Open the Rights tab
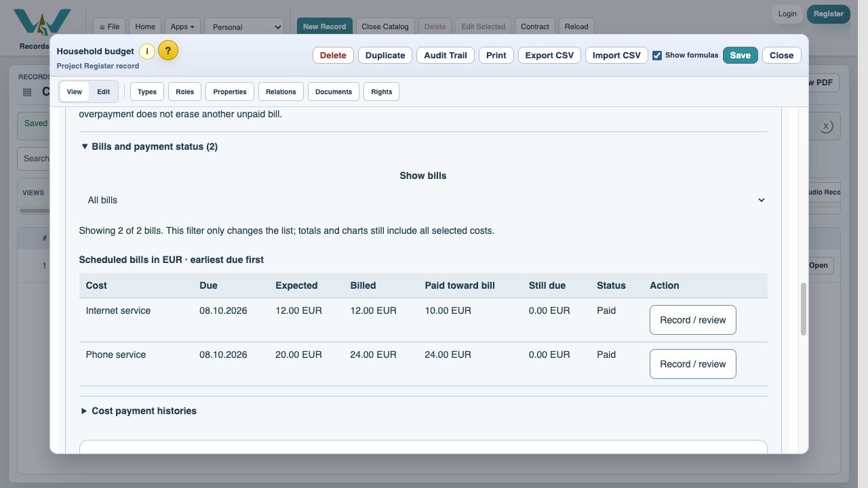 click(x=382, y=91)
